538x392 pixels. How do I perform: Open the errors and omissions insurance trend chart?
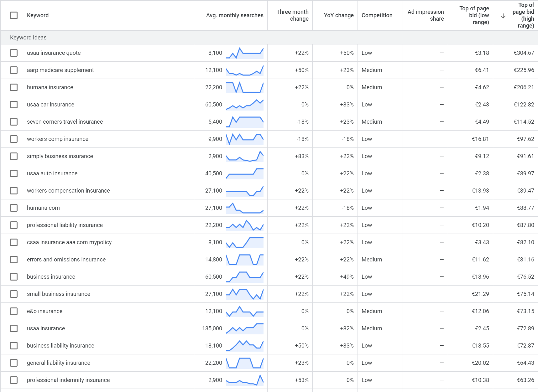[245, 260]
